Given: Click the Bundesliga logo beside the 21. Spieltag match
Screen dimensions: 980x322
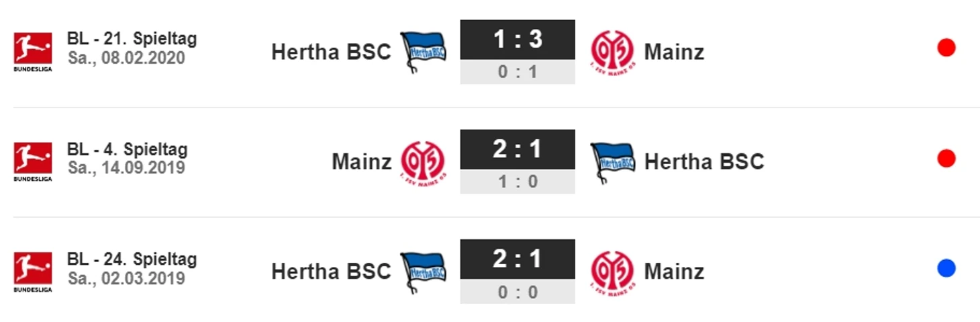Looking at the screenshot, I should point(33,52).
